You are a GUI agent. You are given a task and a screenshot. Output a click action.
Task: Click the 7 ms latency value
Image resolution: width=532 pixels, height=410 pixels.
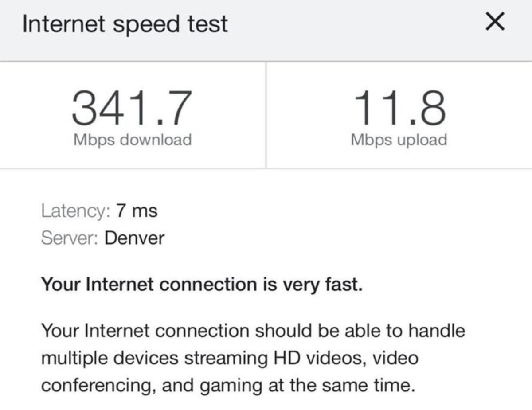(137, 211)
